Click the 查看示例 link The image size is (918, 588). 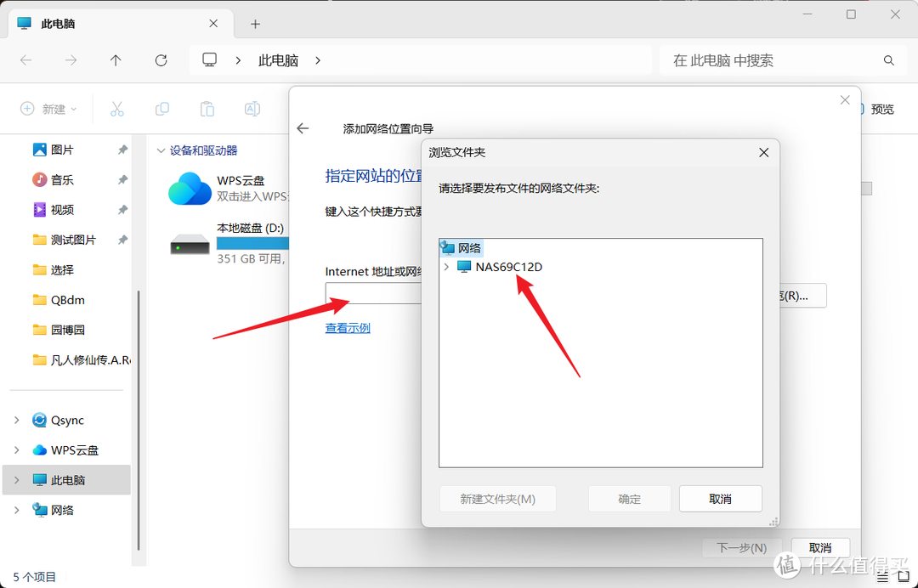point(347,327)
